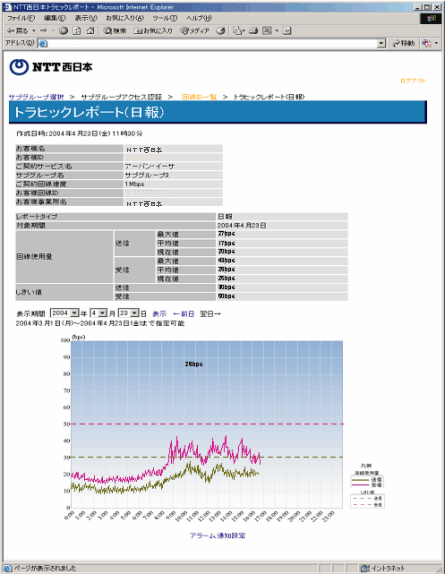Follow the サブグループ選択 breadcrumb link
The height and width of the screenshot is (574, 445).
[36, 97]
